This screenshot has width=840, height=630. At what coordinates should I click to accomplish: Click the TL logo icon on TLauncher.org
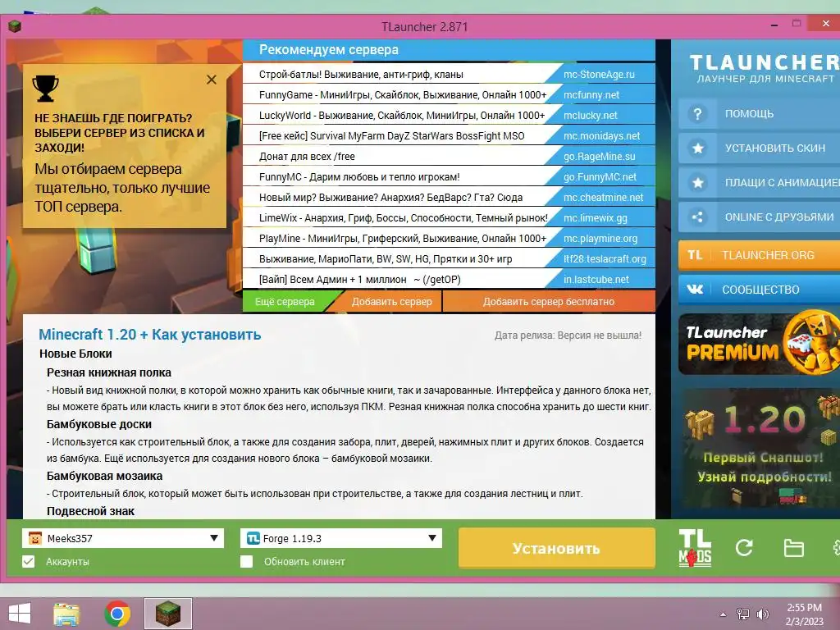[695, 255]
